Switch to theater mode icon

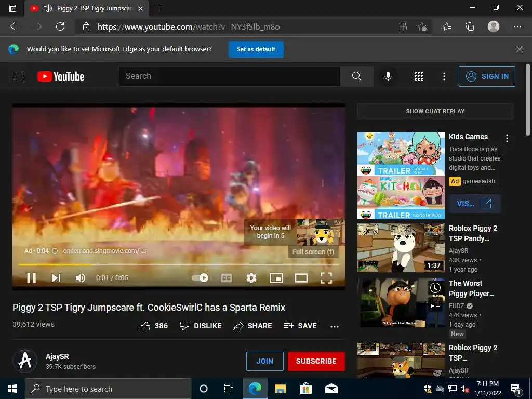point(301,278)
